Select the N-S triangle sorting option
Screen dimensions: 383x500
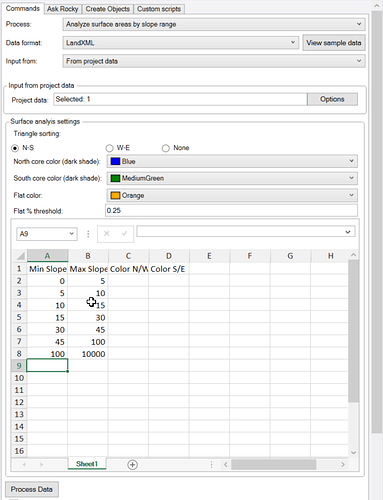coord(15,148)
